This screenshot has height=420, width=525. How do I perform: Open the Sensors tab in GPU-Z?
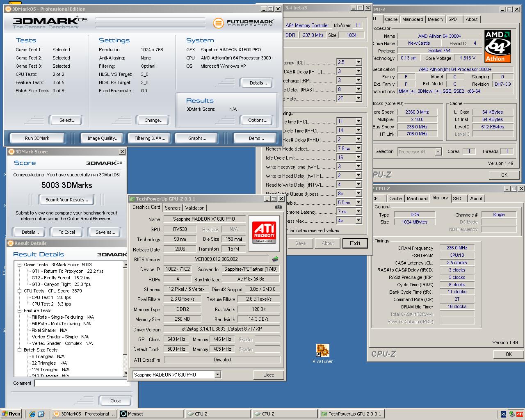coord(173,208)
